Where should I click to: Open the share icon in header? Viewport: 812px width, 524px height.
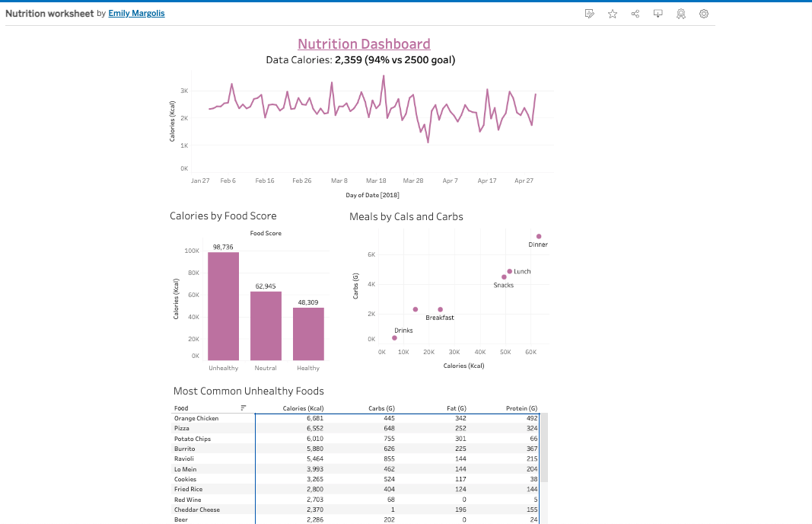635,14
